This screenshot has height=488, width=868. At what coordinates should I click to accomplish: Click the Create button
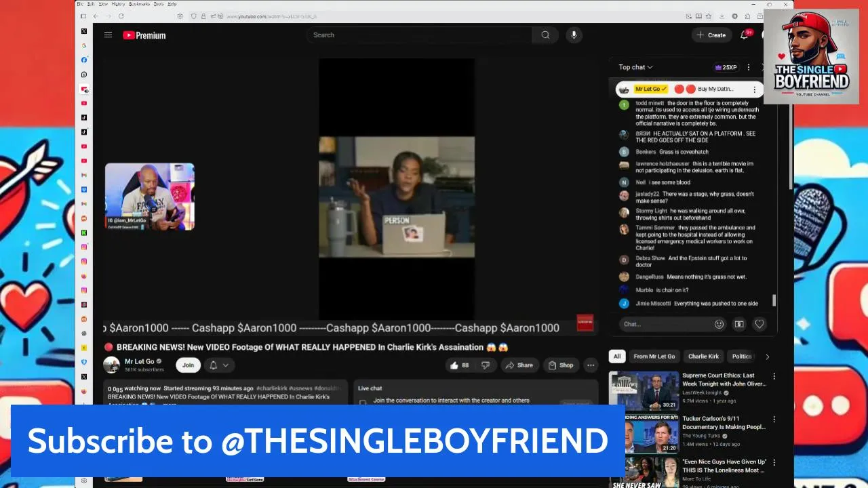[x=711, y=35]
